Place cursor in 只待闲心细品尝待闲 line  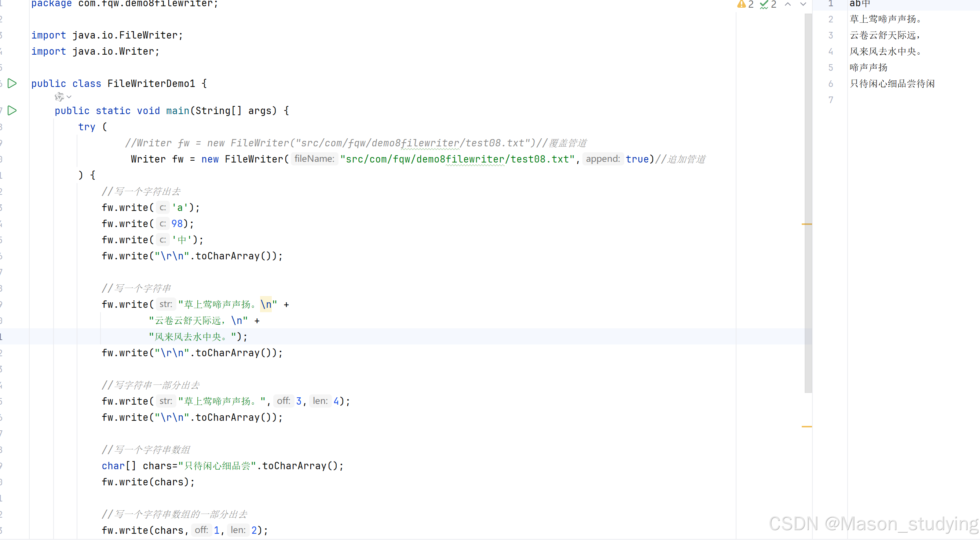(x=892, y=84)
